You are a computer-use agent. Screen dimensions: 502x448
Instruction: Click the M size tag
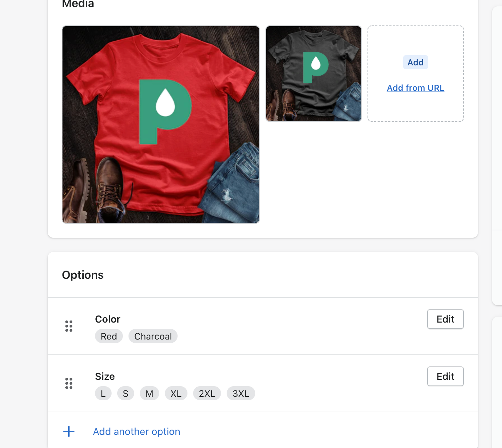(149, 394)
